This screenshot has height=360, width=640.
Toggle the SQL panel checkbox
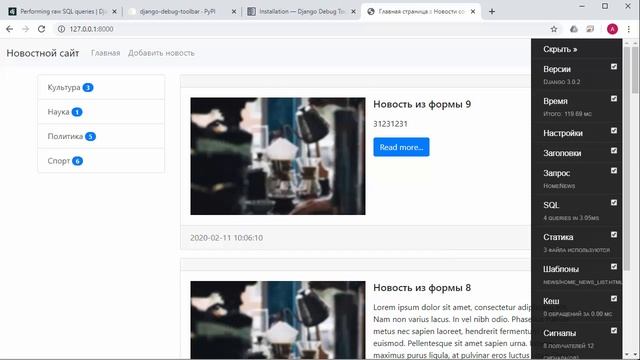(614, 202)
